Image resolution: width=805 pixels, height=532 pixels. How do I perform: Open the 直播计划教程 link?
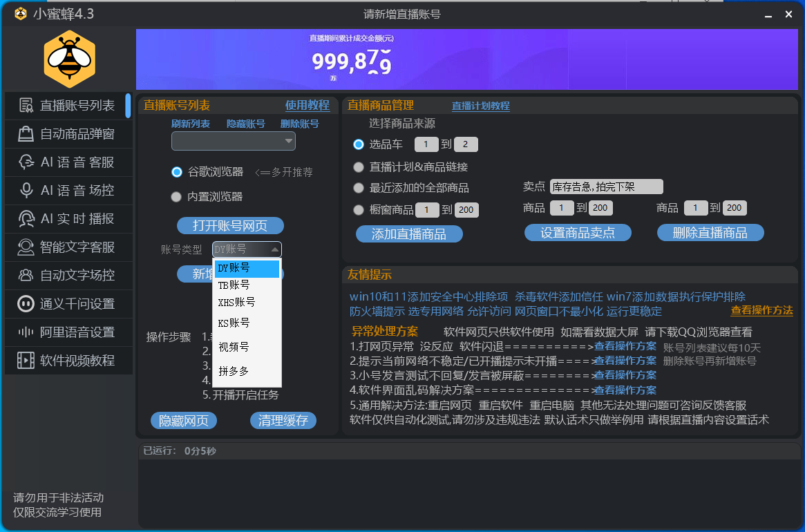[480, 106]
